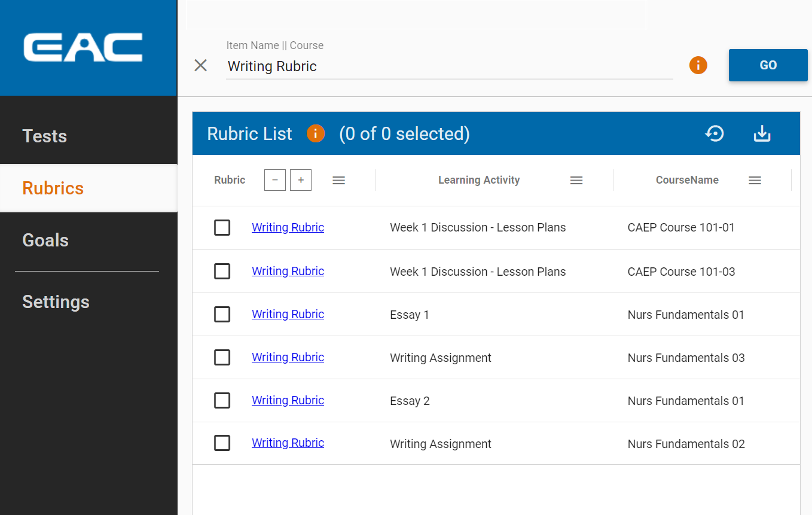This screenshot has width=812, height=515.
Task: Open the Settings section
Action: click(x=56, y=301)
